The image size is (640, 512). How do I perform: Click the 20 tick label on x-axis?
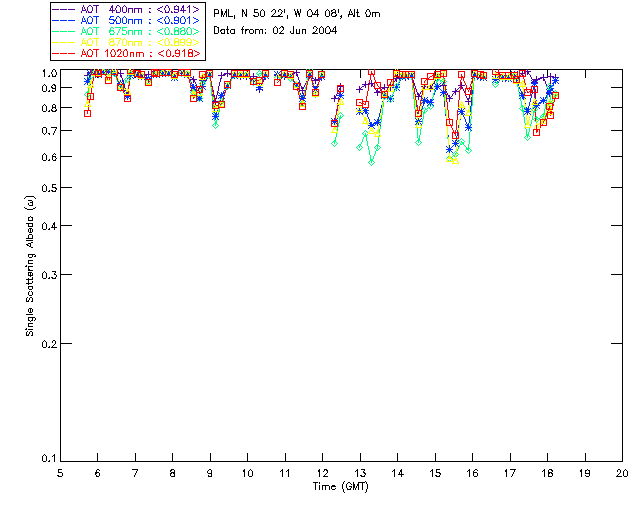pos(622,473)
